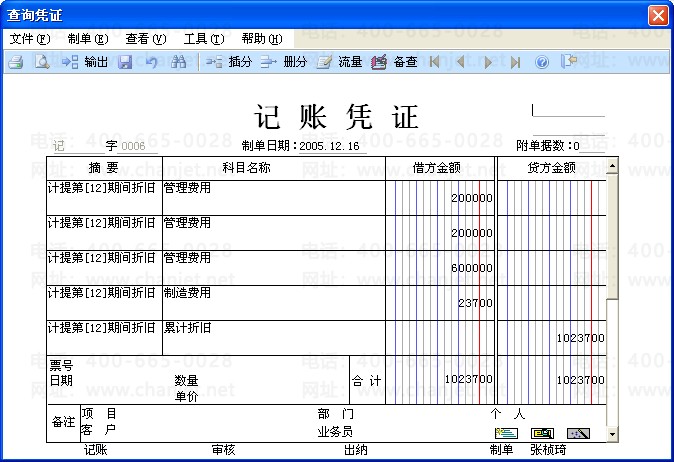Click the 附单据数 attachments count field
Viewport: 674px width, 462px height.
point(589,146)
